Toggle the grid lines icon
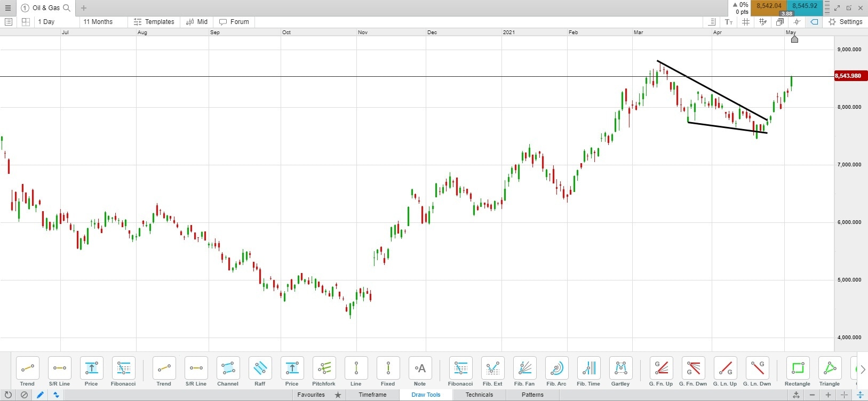 click(745, 22)
